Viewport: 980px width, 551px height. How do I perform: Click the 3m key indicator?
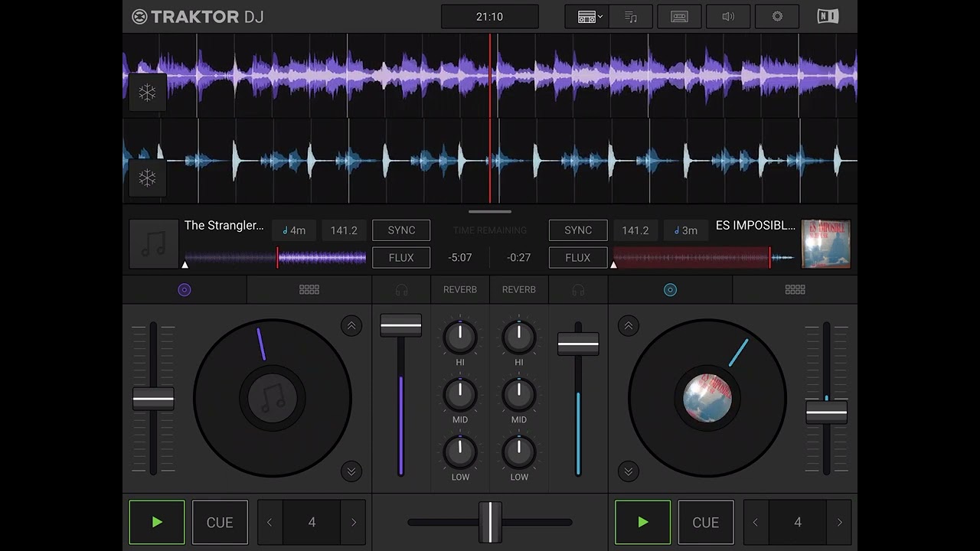point(686,230)
